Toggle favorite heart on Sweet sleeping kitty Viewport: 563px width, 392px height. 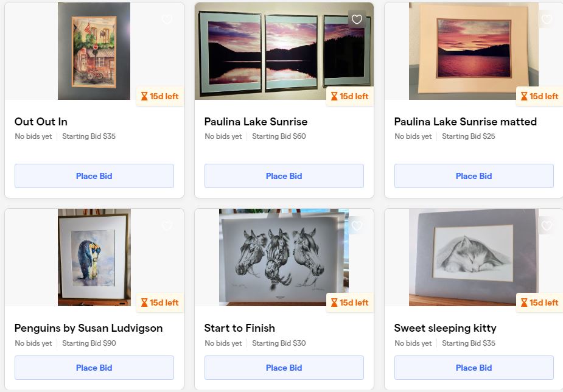[547, 226]
